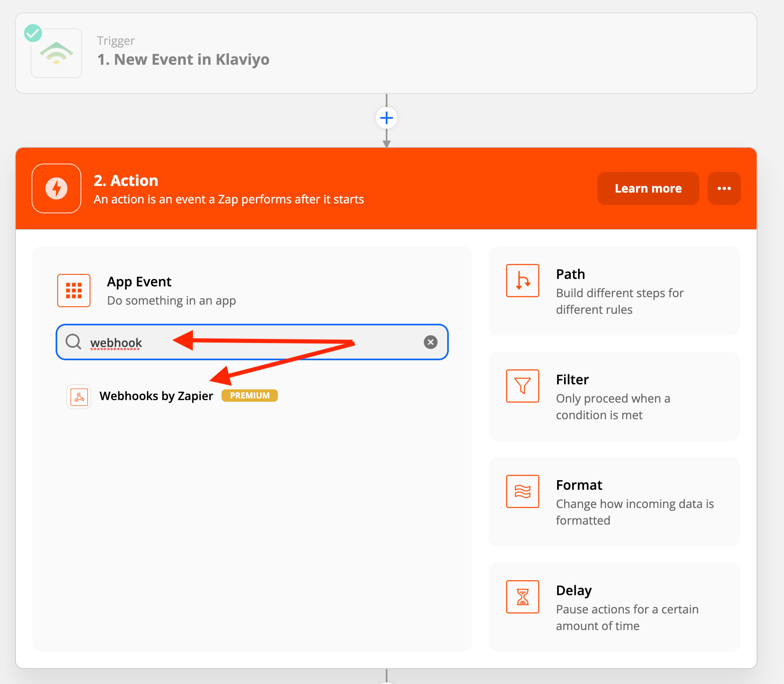Viewport: 784px width, 684px height.
Task: Click the green checkmark status badge
Action: [x=33, y=33]
